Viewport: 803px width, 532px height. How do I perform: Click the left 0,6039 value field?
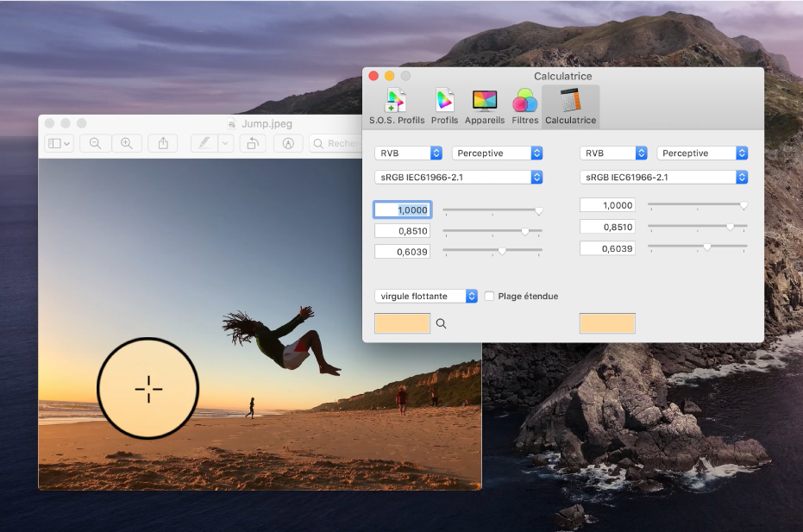(403, 252)
